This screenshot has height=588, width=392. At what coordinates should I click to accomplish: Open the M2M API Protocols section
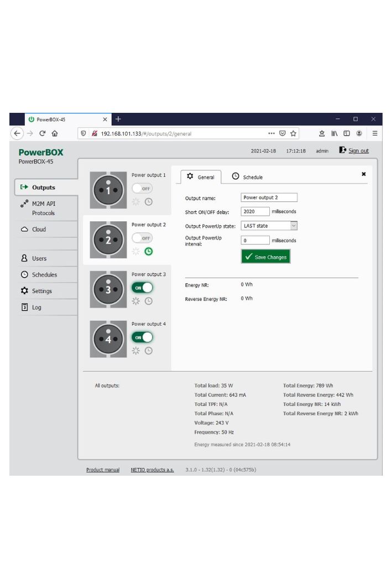pyautogui.click(x=43, y=208)
